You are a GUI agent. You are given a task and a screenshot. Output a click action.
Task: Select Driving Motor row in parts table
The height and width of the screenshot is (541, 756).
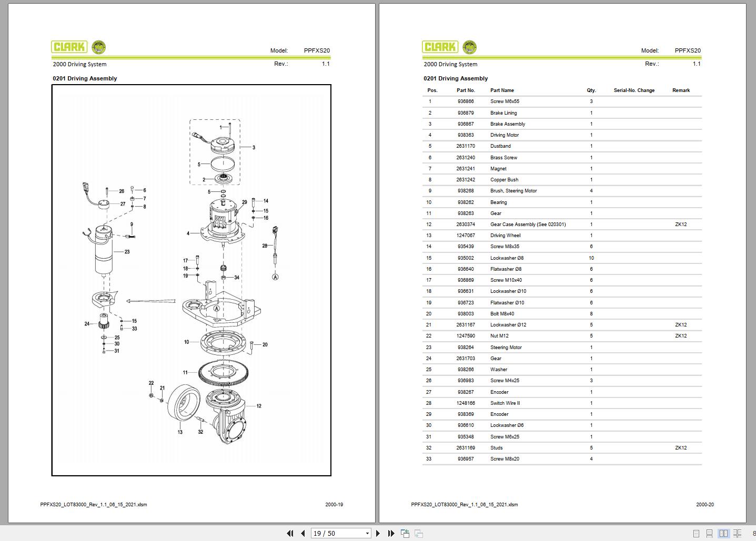tap(562, 135)
